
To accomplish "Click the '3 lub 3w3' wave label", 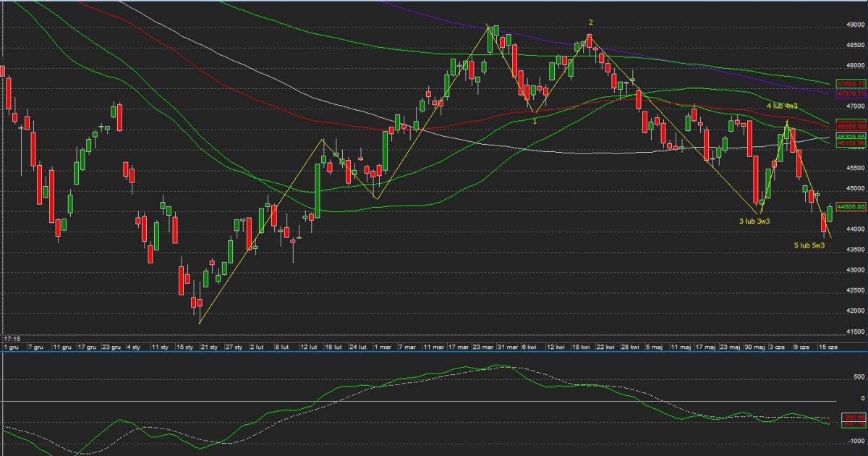I will click(x=754, y=221).
